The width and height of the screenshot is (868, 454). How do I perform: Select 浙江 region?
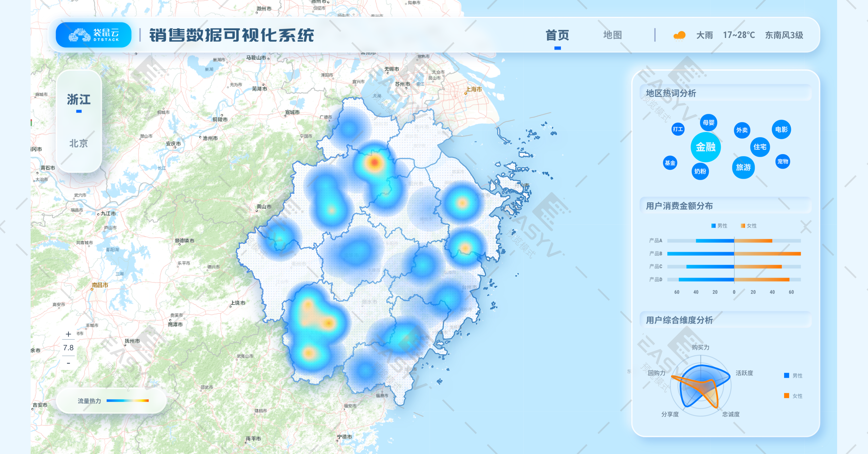tap(79, 100)
